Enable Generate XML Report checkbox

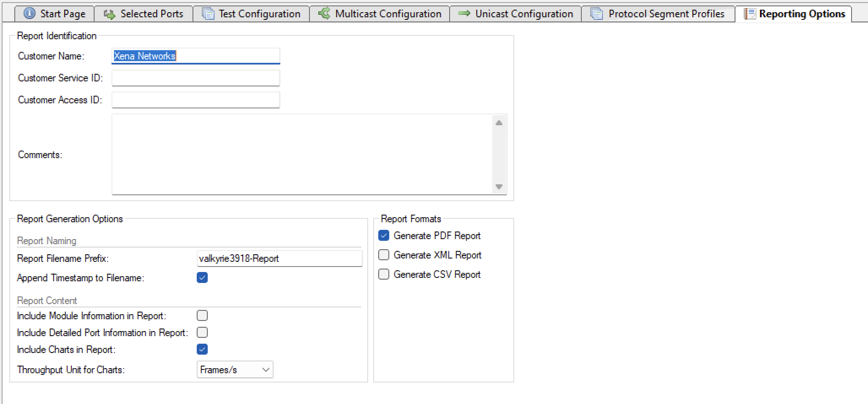[384, 255]
